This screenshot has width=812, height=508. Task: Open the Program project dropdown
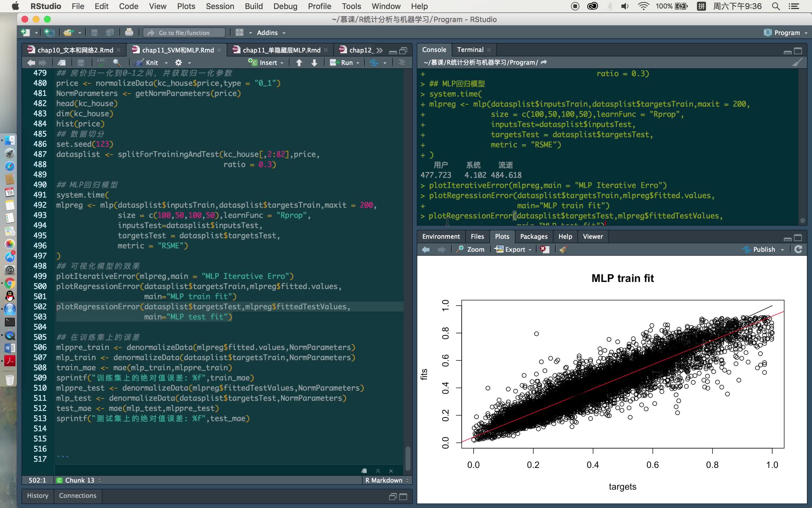[x=785, y=32]
